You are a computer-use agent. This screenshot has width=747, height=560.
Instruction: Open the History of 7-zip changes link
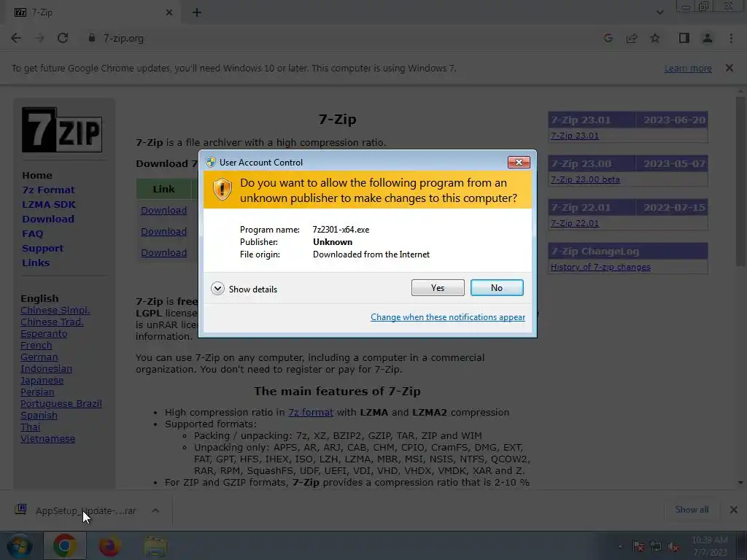600,267
